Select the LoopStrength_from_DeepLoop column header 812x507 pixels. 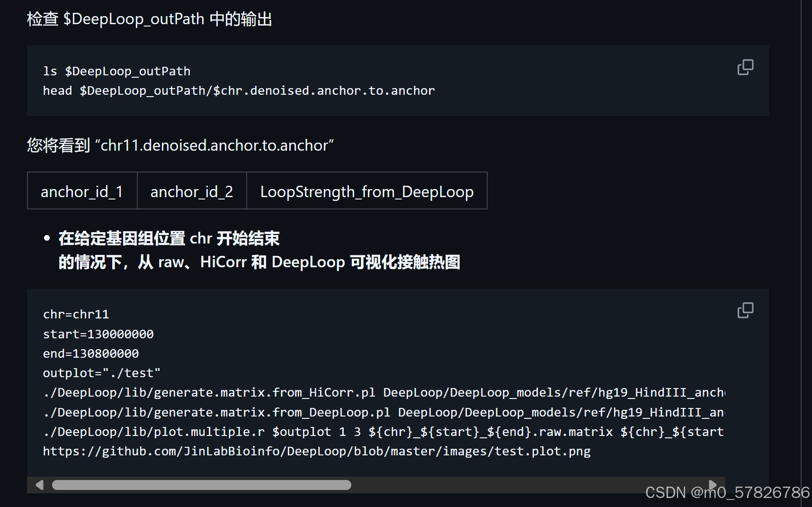click(x=366, y=191)
